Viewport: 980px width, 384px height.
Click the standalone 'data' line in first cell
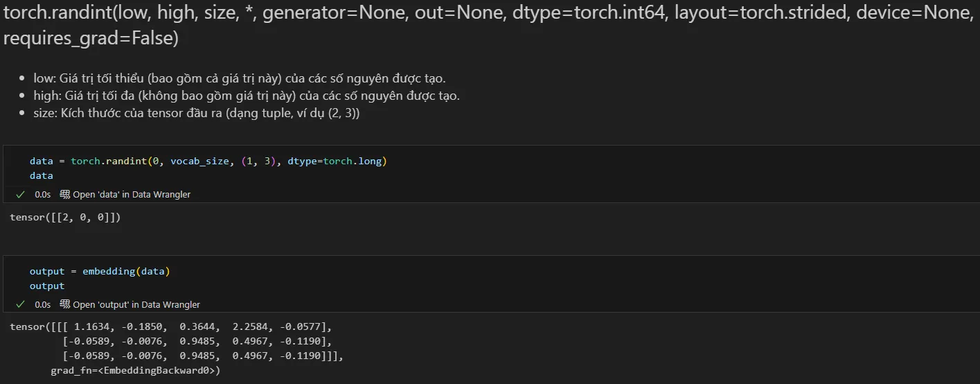tap(42, 175)
